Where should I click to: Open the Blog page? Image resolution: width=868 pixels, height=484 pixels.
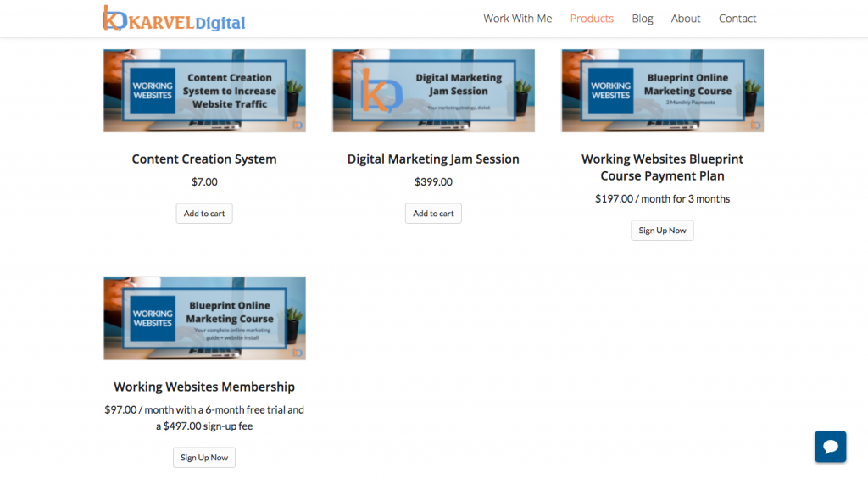pyautogui.click(x=643, y=19)
